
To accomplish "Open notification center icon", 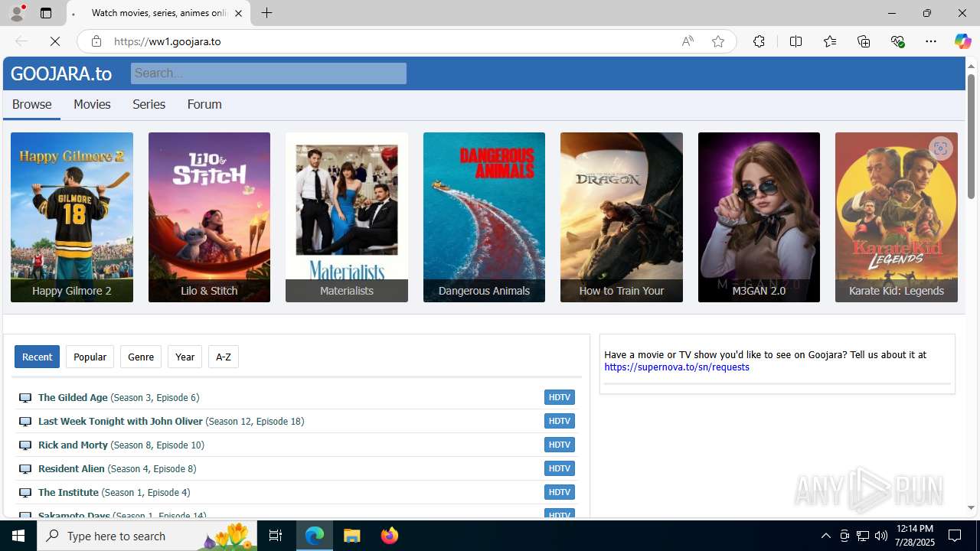I will (x=955, y=536).
